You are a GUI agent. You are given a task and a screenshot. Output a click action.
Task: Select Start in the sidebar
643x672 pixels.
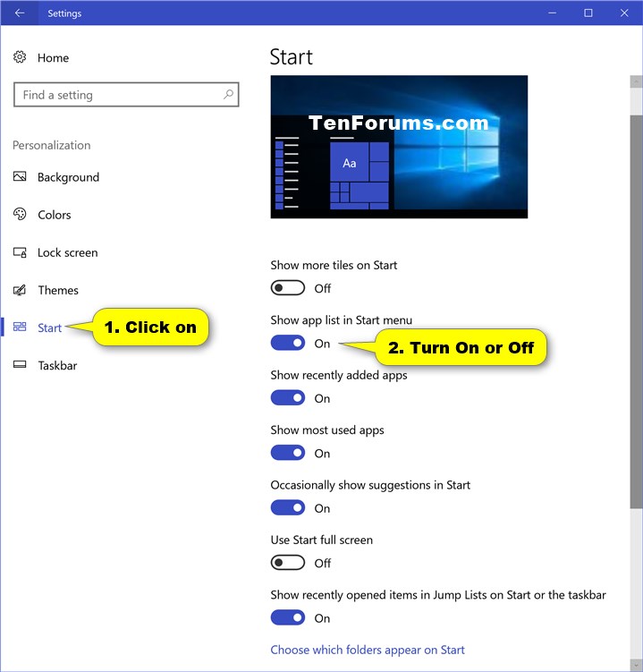tap(49, 327)
